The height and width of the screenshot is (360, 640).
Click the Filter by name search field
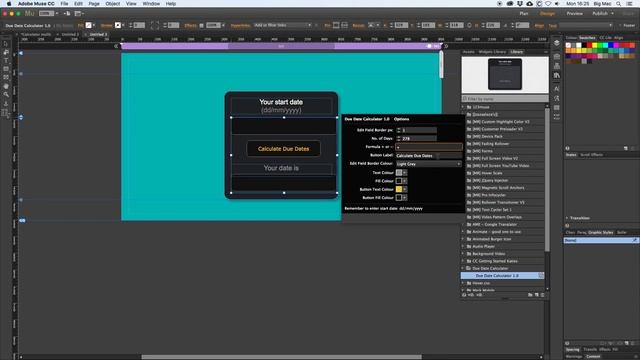pyautogui.click(x=505, y=99)
